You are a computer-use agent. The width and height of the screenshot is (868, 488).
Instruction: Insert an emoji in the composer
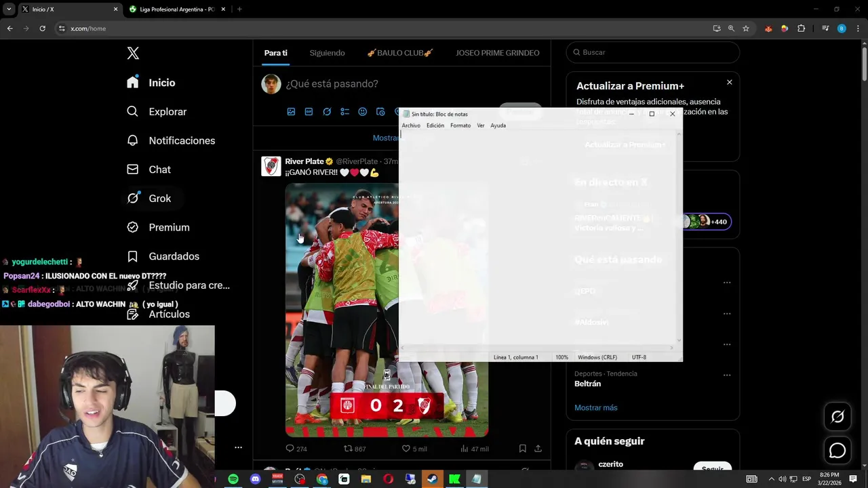362,112
